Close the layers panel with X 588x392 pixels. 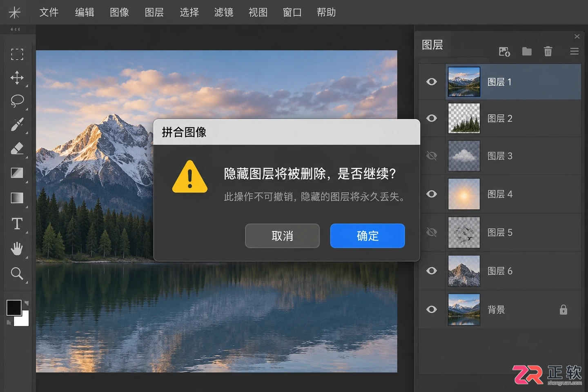(x=577, y=36)
